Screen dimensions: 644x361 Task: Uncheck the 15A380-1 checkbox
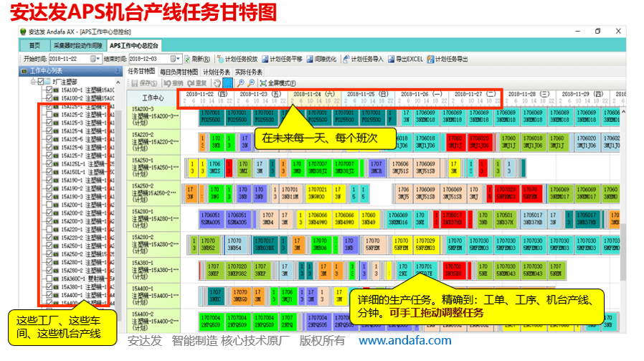tap(49, 287)
